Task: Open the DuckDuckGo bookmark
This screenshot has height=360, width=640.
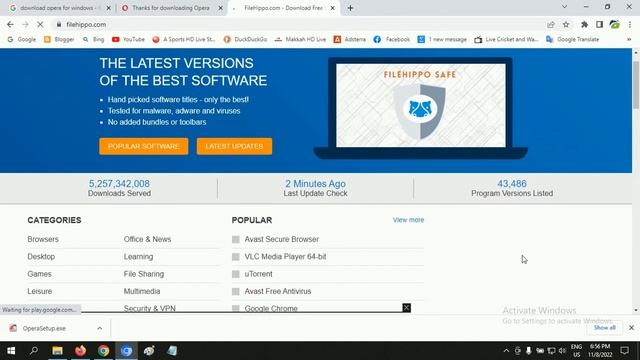Action: click(245, 39)
